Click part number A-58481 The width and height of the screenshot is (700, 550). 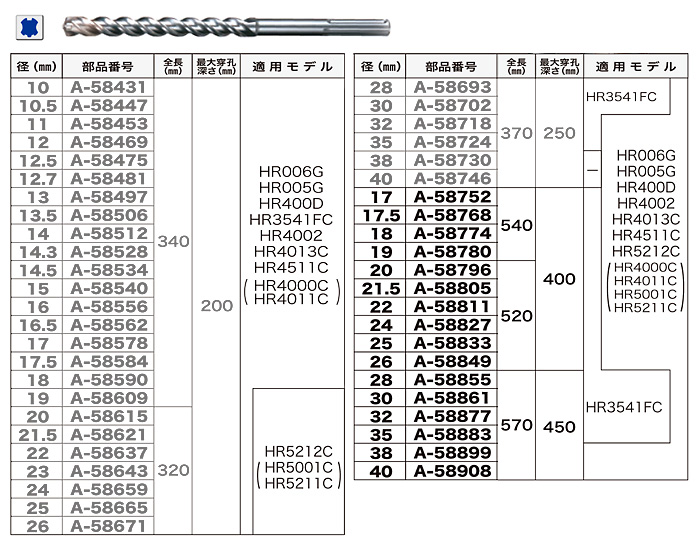(x=109, y=179)
